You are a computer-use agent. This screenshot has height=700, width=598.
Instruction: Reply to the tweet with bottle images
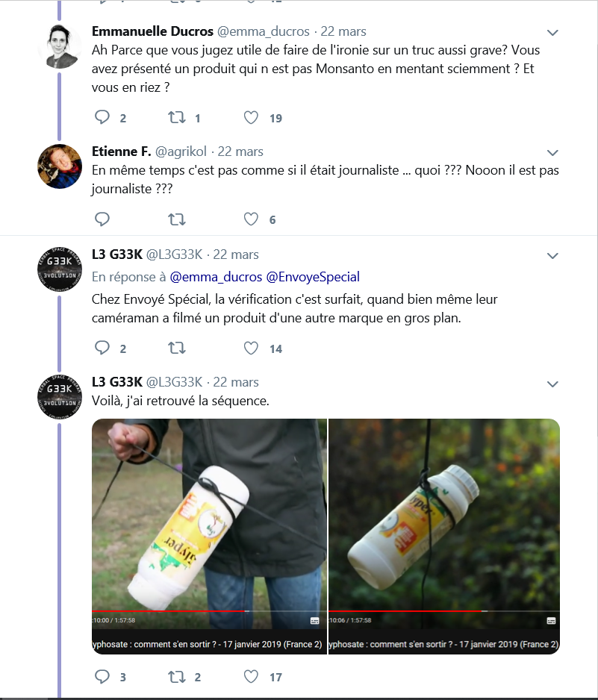pos(102,677)
